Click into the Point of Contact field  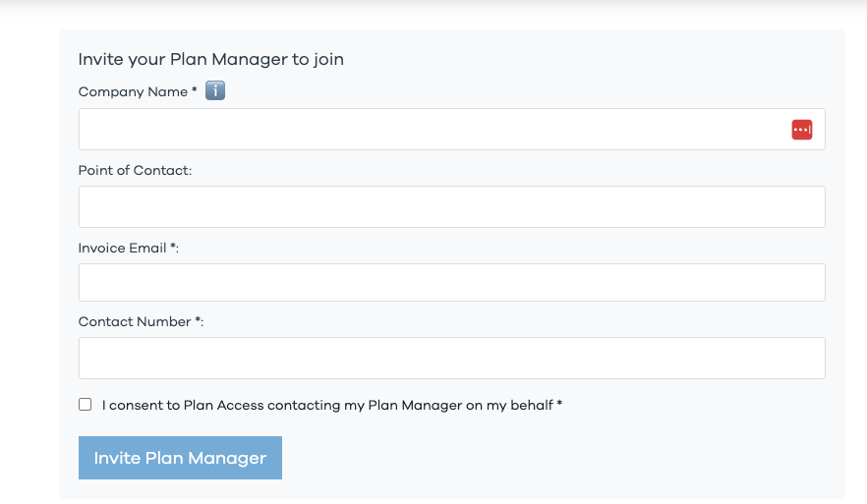[x=451, y=206]
